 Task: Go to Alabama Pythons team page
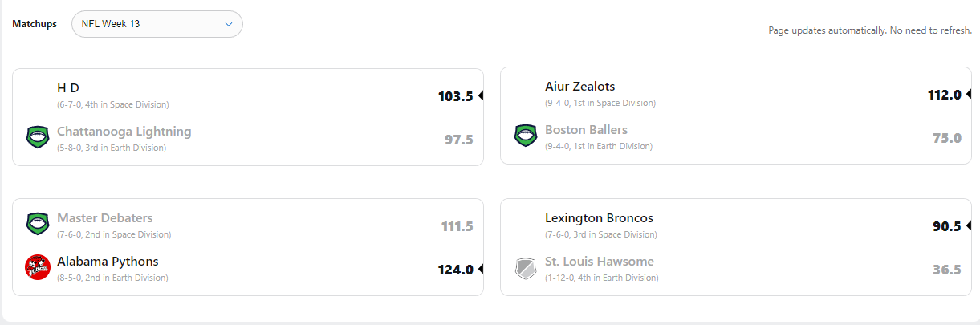coord(108,262)
